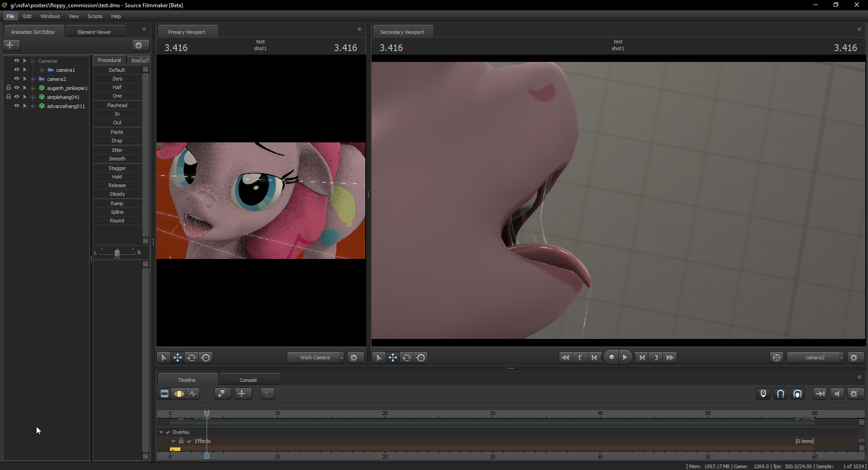This screenshot has height=470, width=868.
Task: Select the arrow selection tool in Secondary Viewport toolbar
Action: click(x=379, y=357)
